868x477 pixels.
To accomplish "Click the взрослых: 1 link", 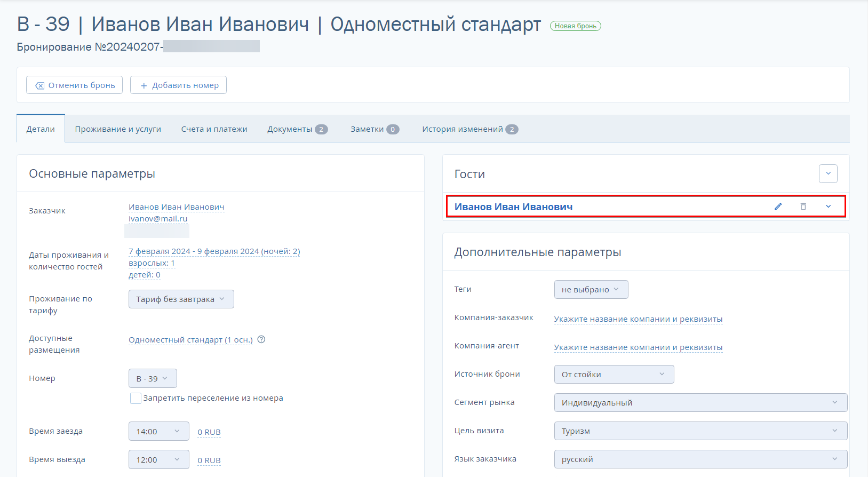I will pos(152,263).
